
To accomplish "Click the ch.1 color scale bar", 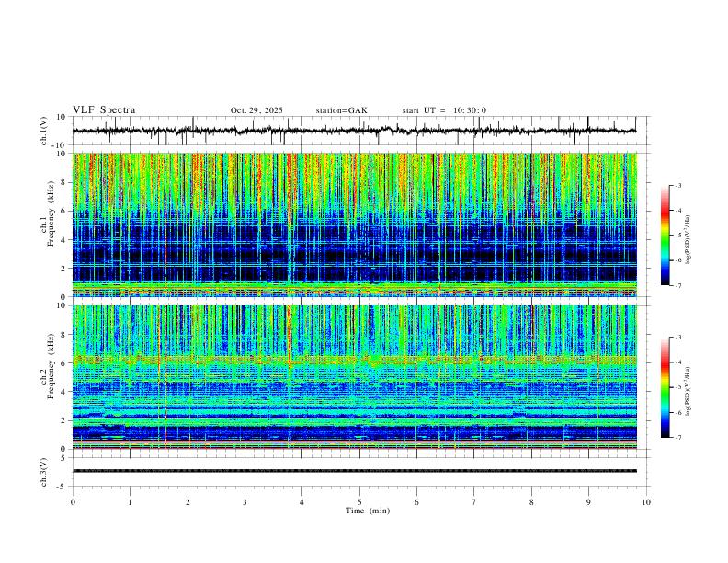I will pyautogui.click(x=665, y=235).
